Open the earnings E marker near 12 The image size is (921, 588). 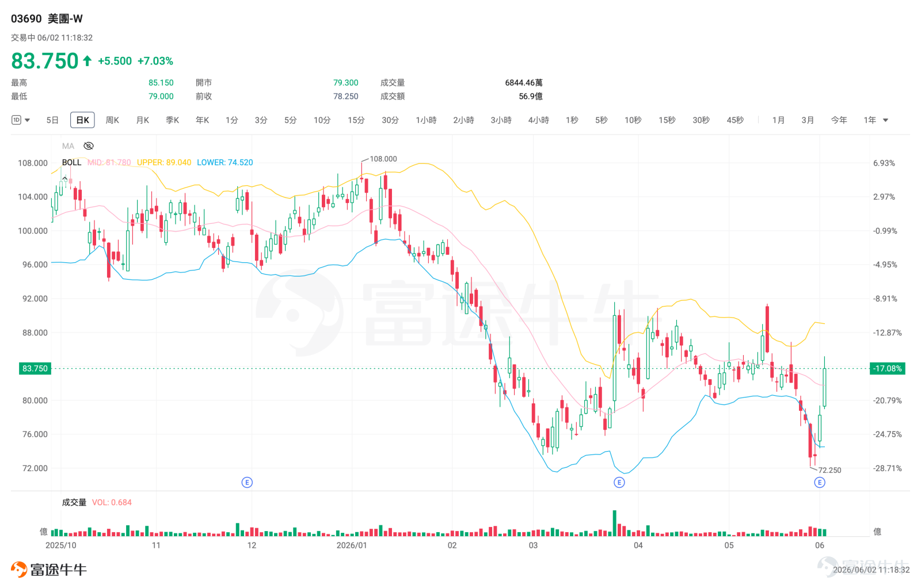tap(247, 482)
